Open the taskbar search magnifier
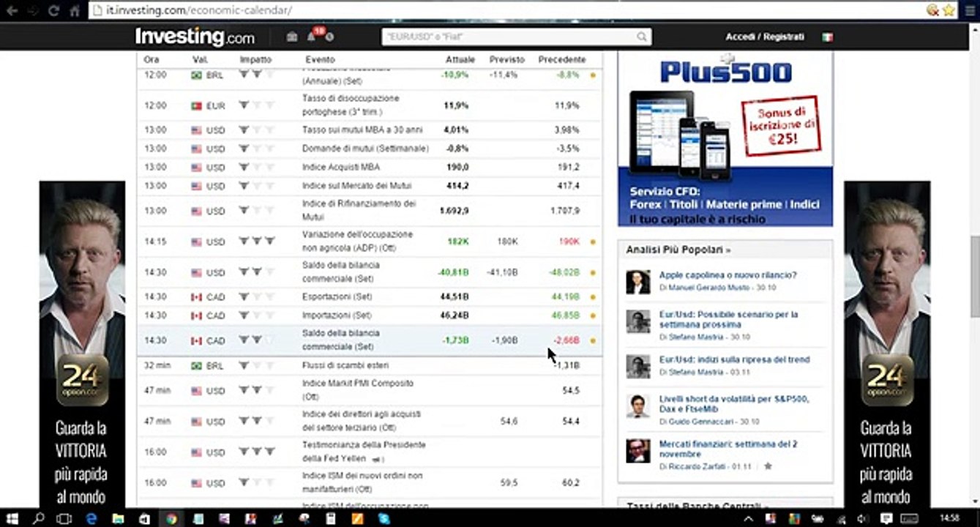980x527 pixels. (39, 517)
